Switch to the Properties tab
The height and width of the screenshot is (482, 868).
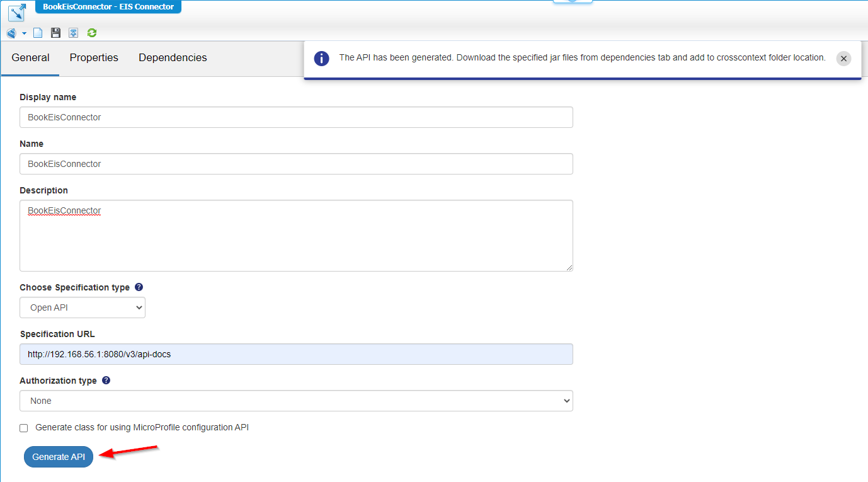pyautogui.click(x=94, y=58)
